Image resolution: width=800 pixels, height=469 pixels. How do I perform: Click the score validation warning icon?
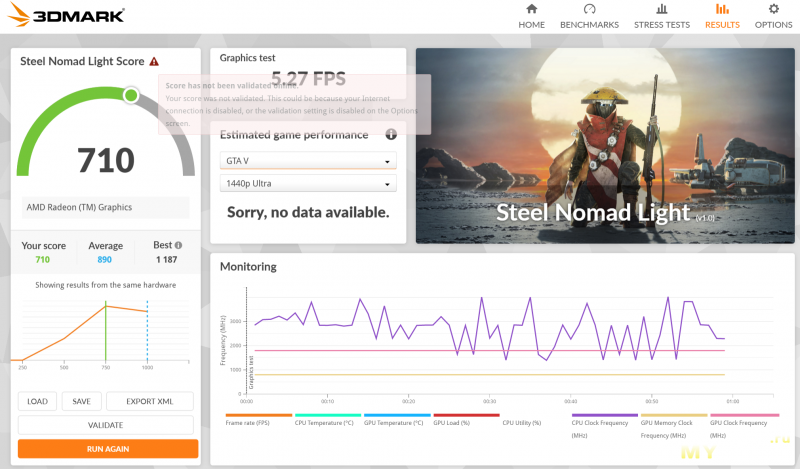(154, 62)
